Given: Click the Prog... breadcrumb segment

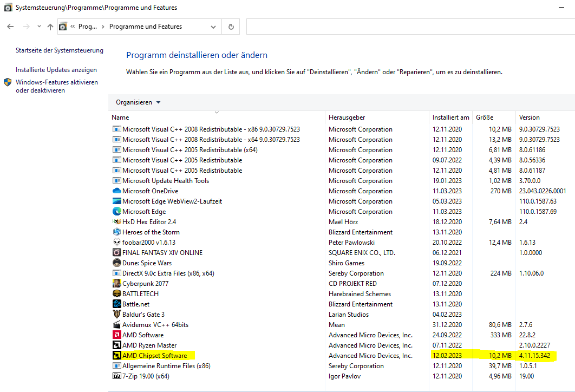Looking at the screenshot, I should pos(88,27).
